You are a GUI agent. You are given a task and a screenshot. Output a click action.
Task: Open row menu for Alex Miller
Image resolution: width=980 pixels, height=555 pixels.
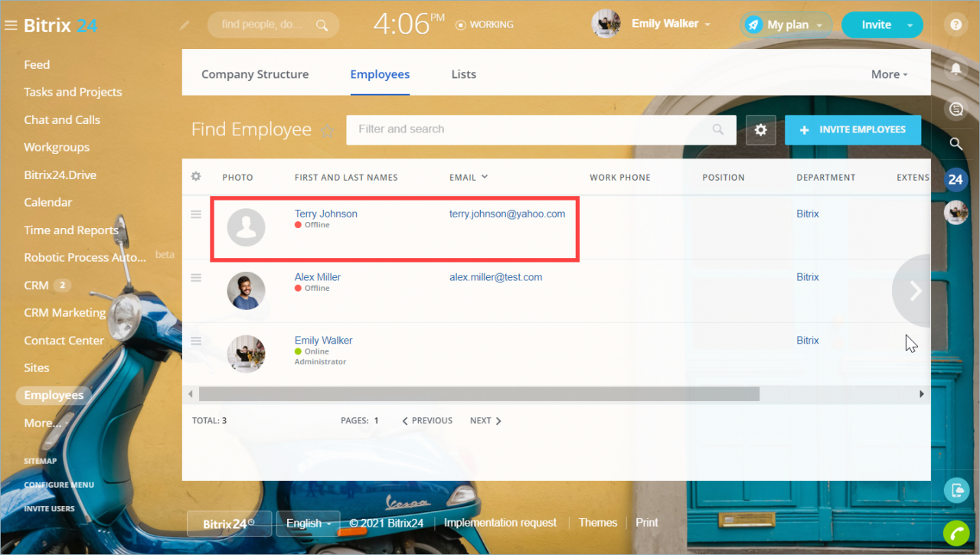tap(196, 277)
